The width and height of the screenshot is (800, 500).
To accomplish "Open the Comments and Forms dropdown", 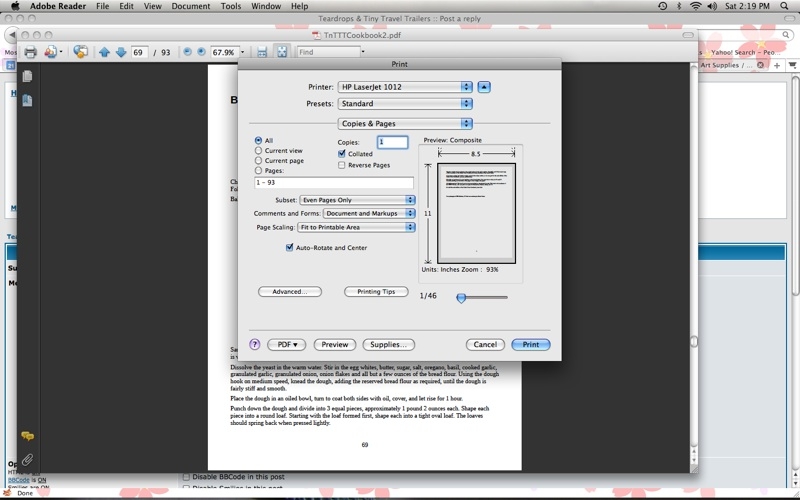I will tap(369, 213).
